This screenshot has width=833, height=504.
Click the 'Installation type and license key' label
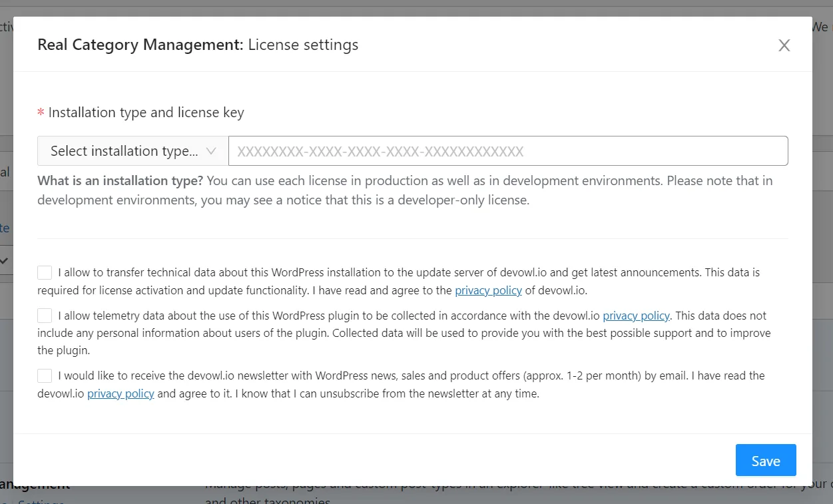[146, 113]
